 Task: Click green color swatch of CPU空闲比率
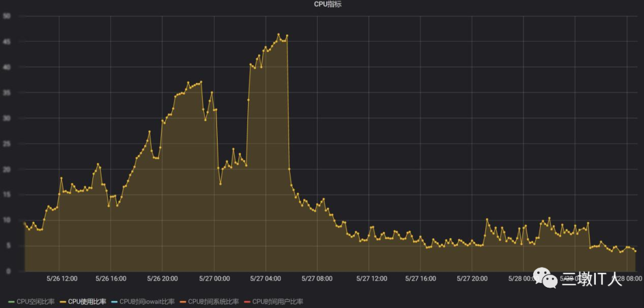11,302
